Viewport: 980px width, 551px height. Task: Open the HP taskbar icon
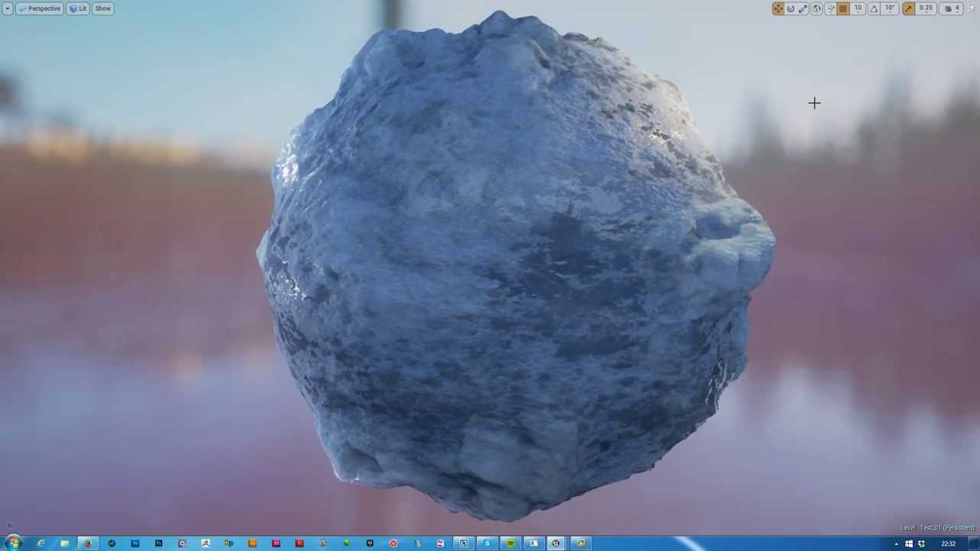tap(229, 543)
